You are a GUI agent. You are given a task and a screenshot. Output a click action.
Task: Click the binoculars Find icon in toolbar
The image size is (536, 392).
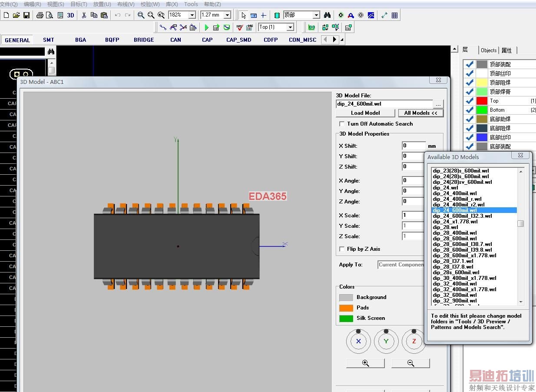click(327, 15)
